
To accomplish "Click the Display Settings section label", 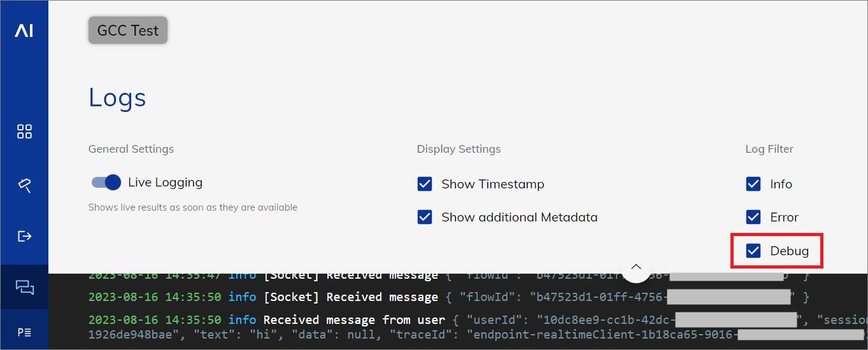I will click(459, 149).
